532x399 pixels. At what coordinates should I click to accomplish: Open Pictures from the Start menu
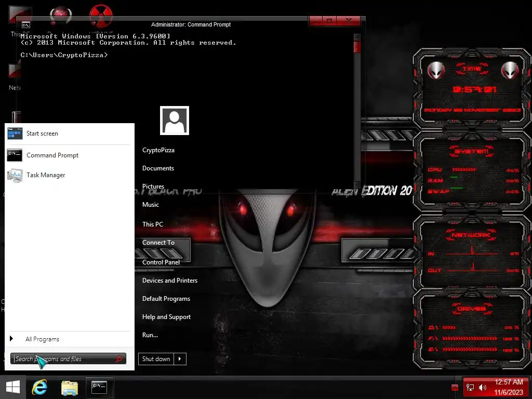pyautogui.click(x=153, y=187)
